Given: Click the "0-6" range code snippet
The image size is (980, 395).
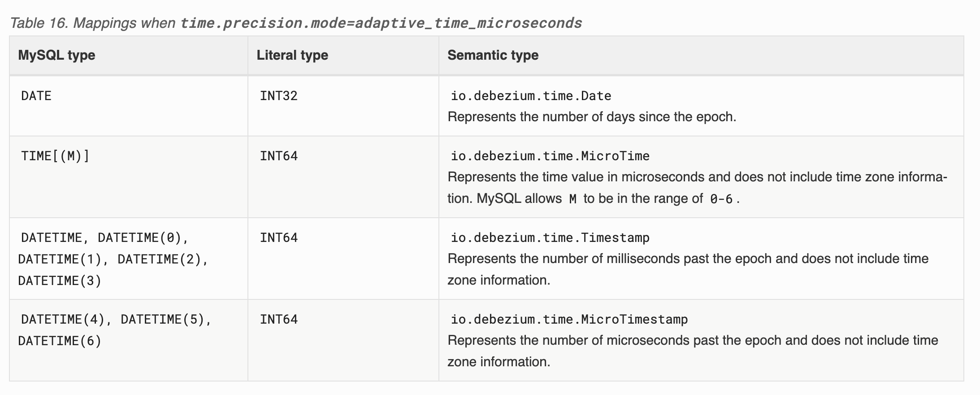Looking at the screenshot, I should point(721,199).
